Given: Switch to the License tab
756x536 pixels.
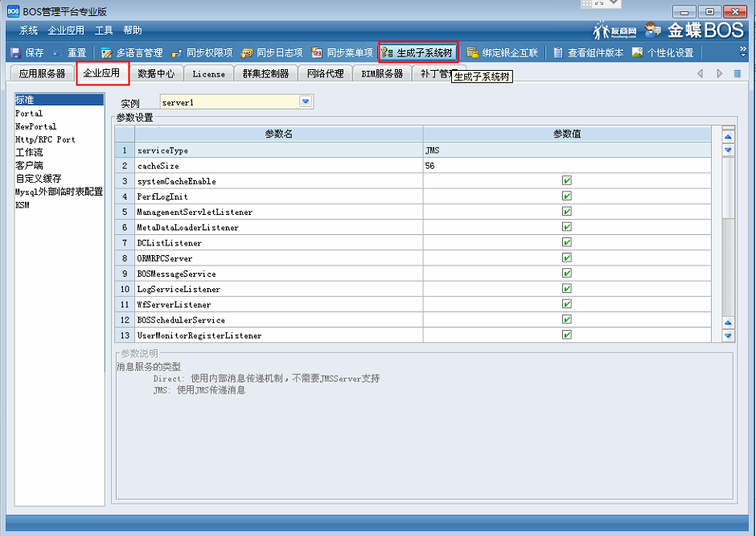Looking at the screenshot, I should 209,73.
